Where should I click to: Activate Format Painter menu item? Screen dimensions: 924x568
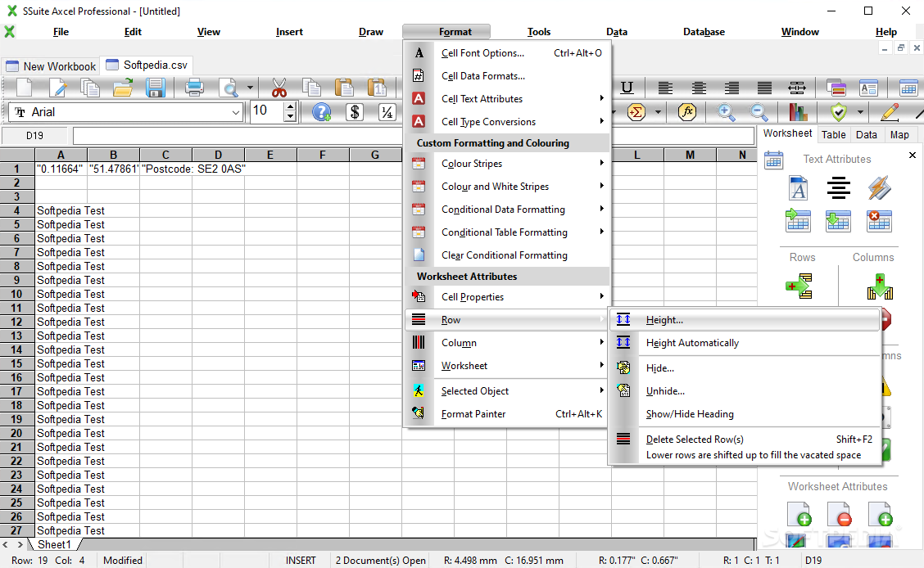[507, 414]
